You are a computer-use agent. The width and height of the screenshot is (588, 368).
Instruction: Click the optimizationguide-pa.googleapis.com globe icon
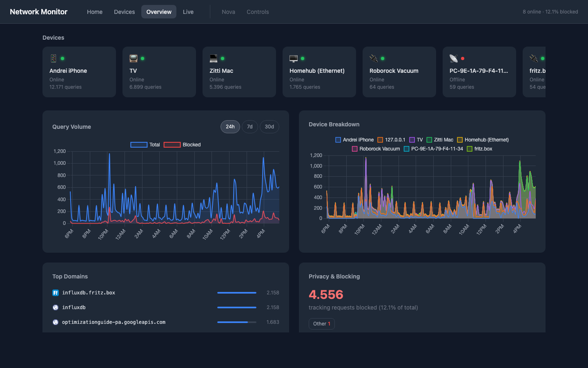click(x=56, y=322)
